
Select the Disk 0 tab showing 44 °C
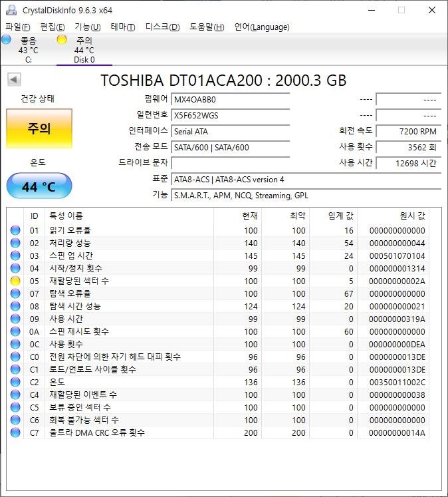[84, 50]
